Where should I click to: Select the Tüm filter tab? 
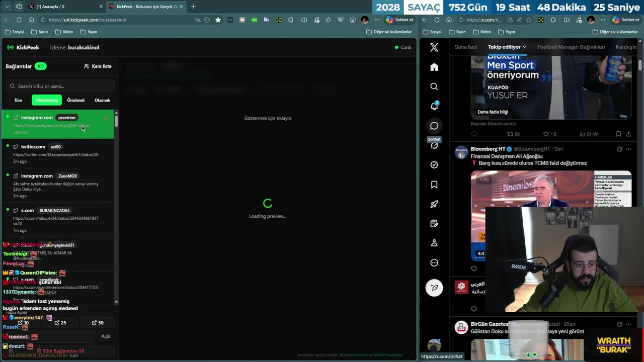click(18, 100)
